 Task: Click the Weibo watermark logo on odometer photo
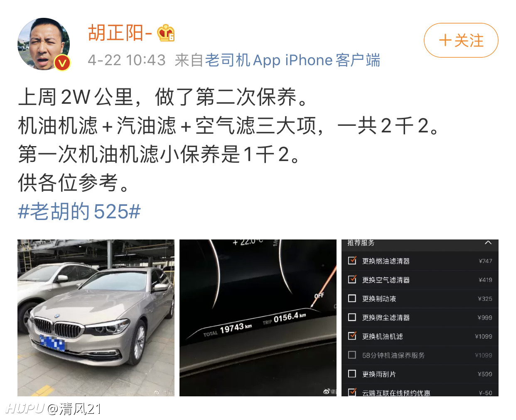[327, 391]
